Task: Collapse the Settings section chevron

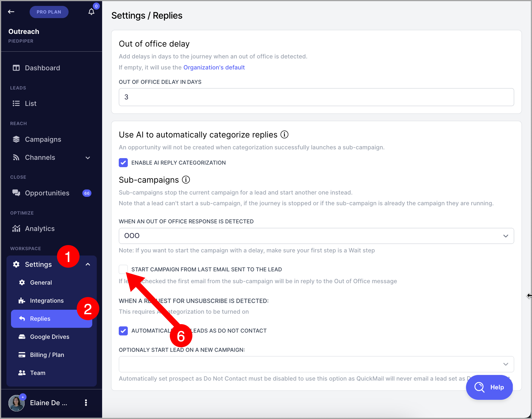Action: tap(88, 264)
